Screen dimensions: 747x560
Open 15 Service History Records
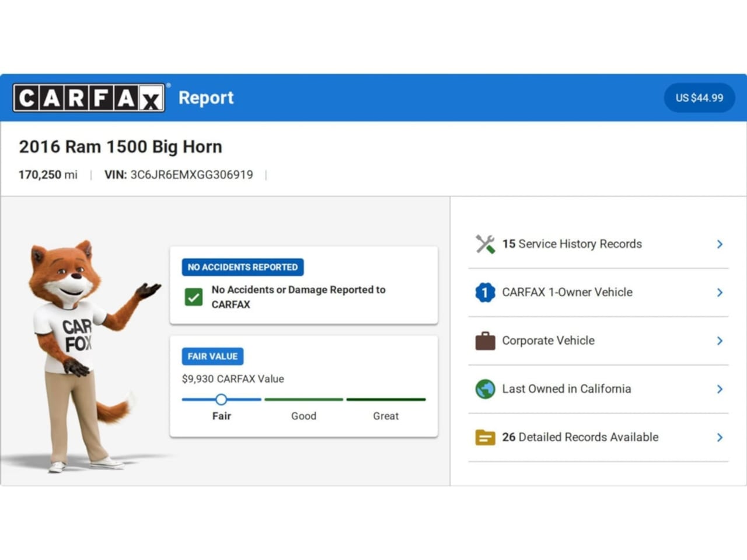pos(598,244)
